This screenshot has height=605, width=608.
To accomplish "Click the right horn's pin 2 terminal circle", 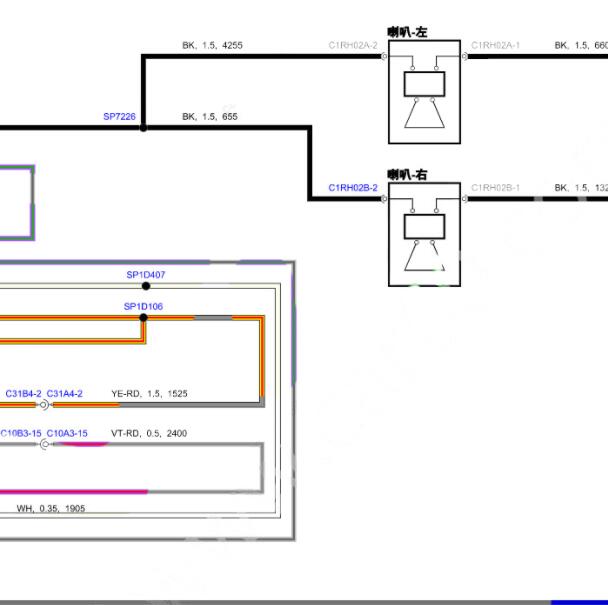I will coord(384,199).
